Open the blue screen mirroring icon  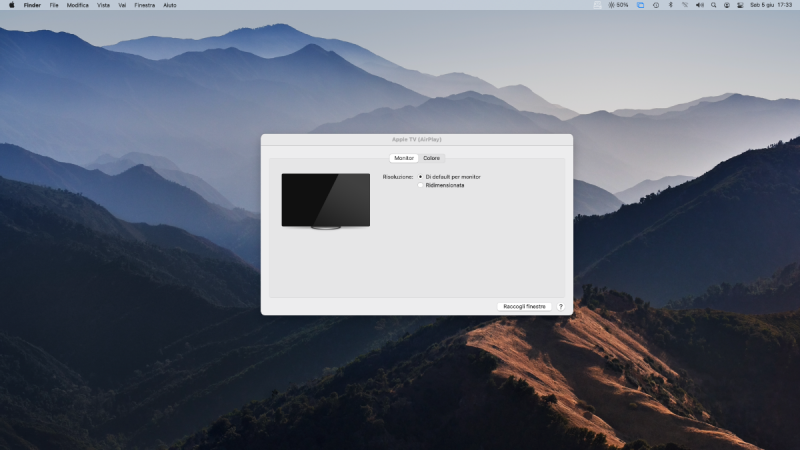(640, 5)
